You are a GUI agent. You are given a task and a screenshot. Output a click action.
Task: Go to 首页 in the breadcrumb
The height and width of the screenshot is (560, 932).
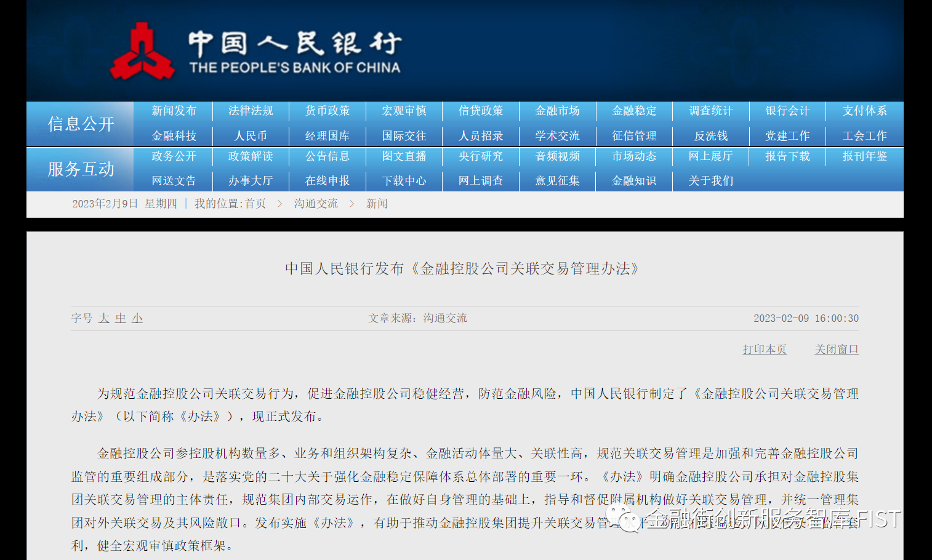click(x=255, y=204)
